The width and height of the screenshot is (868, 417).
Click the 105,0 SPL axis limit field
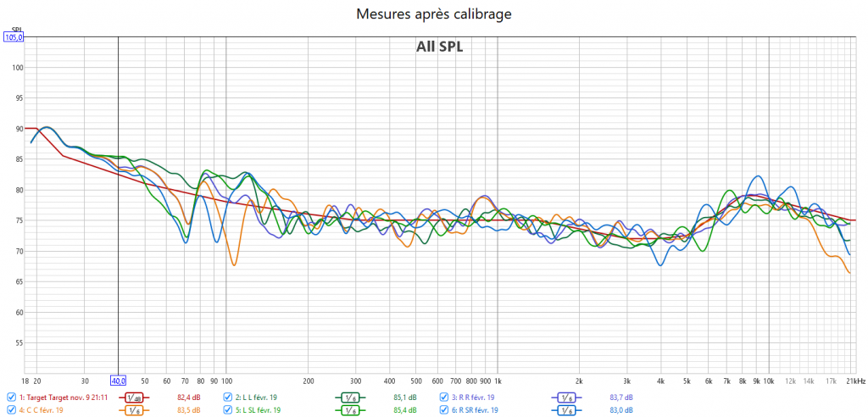(14, 37)
